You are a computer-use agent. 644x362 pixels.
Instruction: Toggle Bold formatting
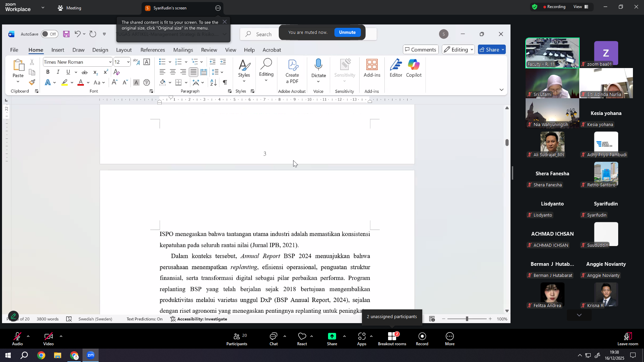point(48,72)
